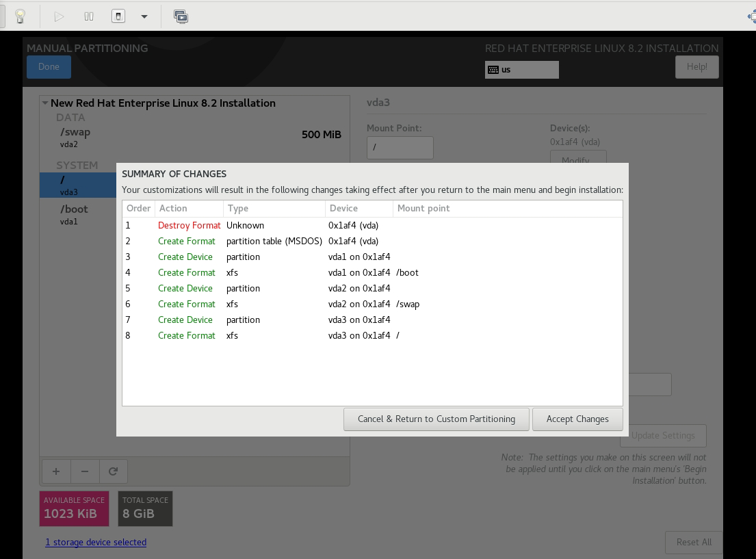Click Cancel & Return to Custom Partitioning

pos(436,419)
